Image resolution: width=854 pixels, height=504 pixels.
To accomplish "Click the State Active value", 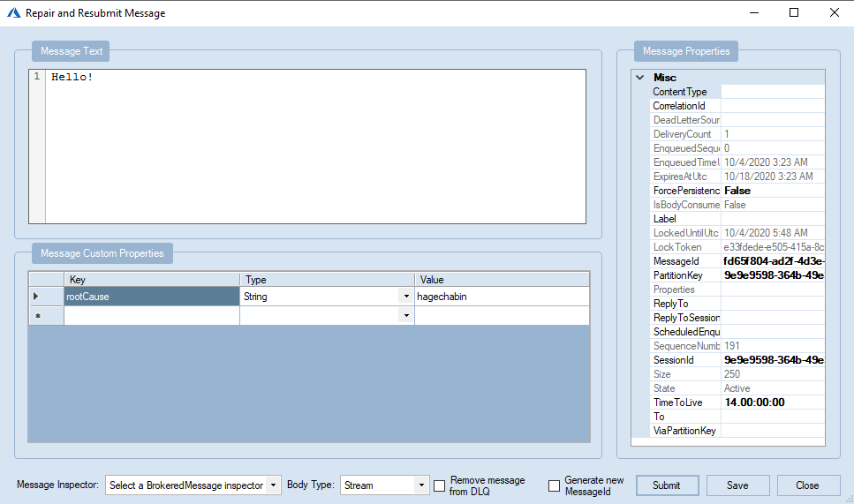I will (773, 388).
